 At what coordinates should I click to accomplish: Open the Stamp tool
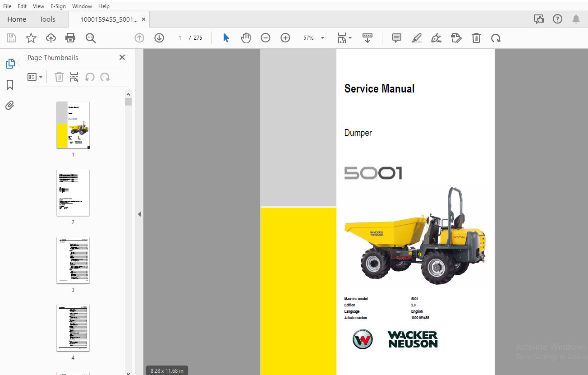coord(456,38)
